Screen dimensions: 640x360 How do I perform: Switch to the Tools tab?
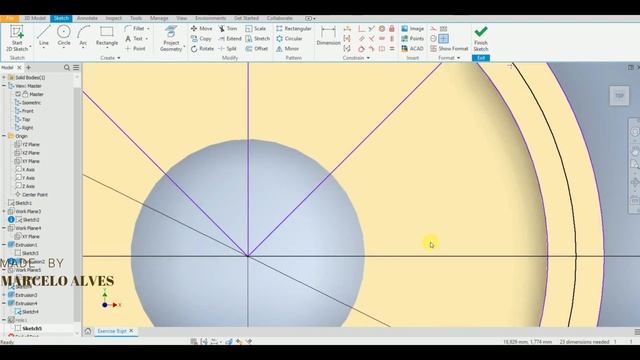[136, 18]
